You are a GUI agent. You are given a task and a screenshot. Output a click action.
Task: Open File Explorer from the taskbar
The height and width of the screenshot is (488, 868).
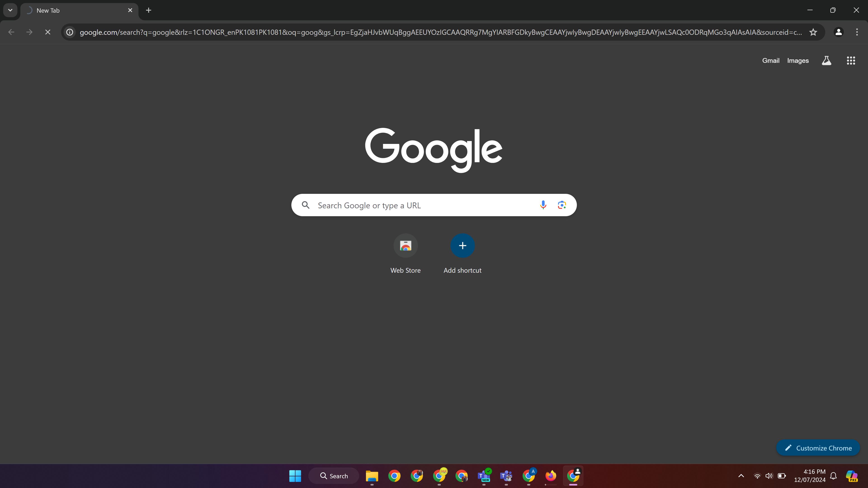[372, 476]
